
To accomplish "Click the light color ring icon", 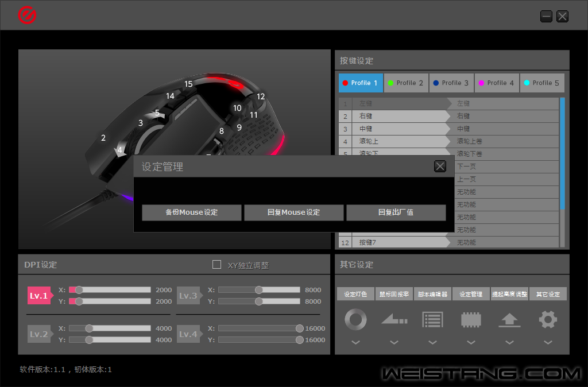I will pos(355,319).
